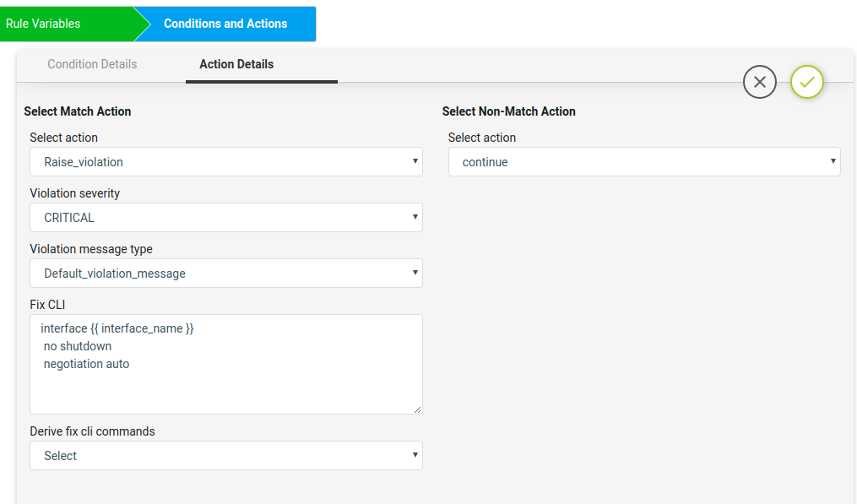
Task: Click the arrow on Raise_violation dropdown
Action: tap(415, 161)
